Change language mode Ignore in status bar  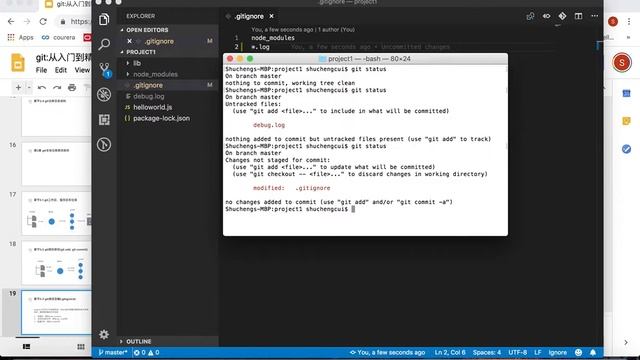point(558,352)
